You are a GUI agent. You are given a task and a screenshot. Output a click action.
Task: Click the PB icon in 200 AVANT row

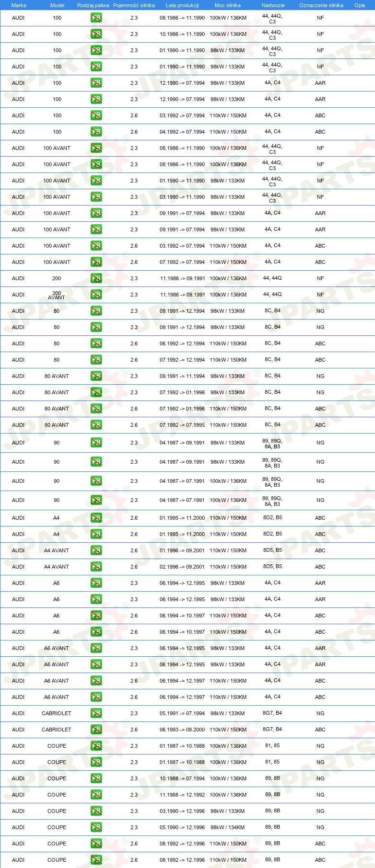point(96,295)
